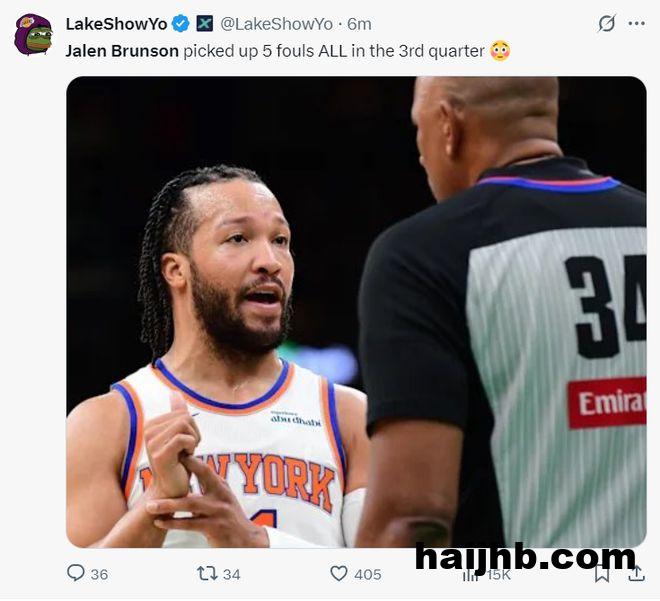Open the three-dot more options menu

coord(636,24)
